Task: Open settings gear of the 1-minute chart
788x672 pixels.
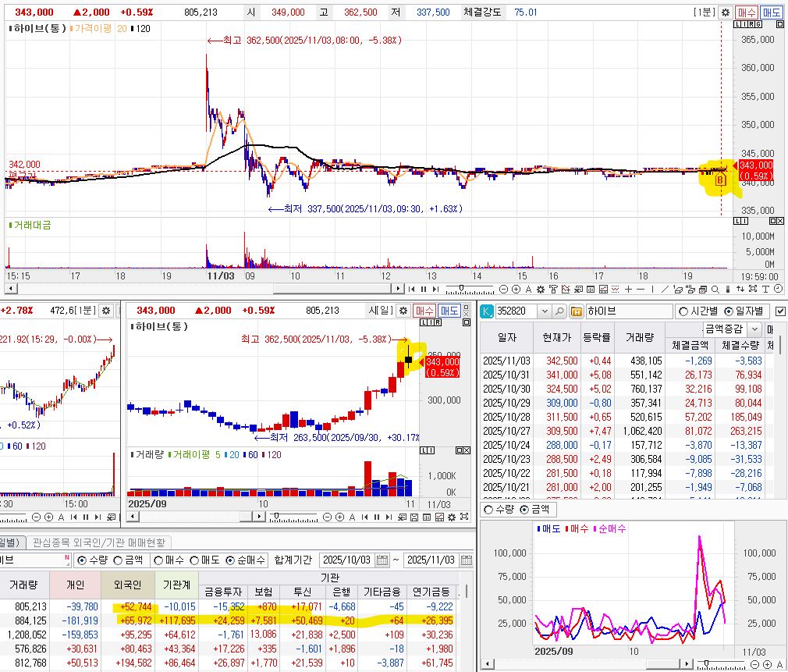Action: tap(725, 12)
